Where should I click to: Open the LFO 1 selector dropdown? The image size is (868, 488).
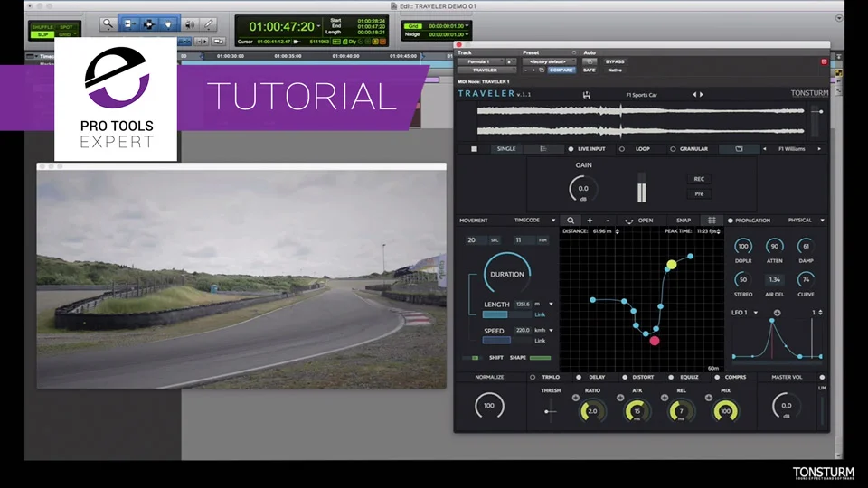click(x=755, y=313)
